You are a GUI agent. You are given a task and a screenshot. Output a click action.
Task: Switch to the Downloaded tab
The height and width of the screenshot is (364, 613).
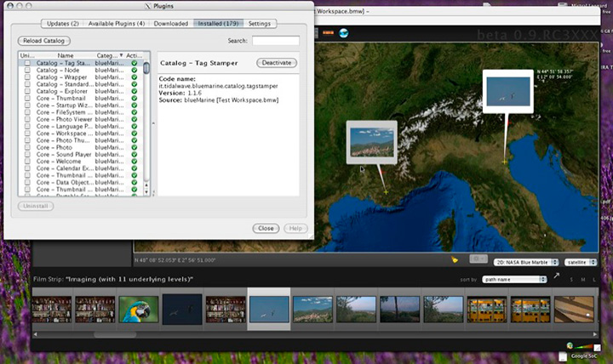click(x=171, y=24)
